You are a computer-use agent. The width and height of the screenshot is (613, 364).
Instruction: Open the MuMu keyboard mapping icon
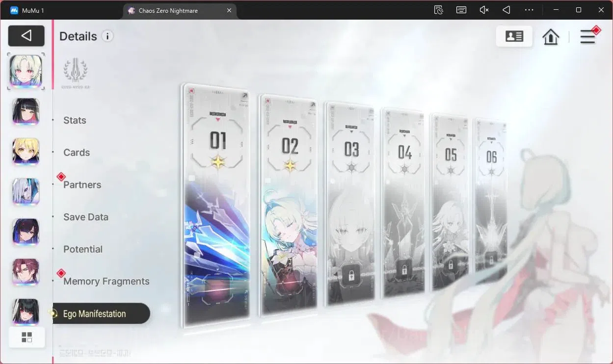click(x=461, y=10)
